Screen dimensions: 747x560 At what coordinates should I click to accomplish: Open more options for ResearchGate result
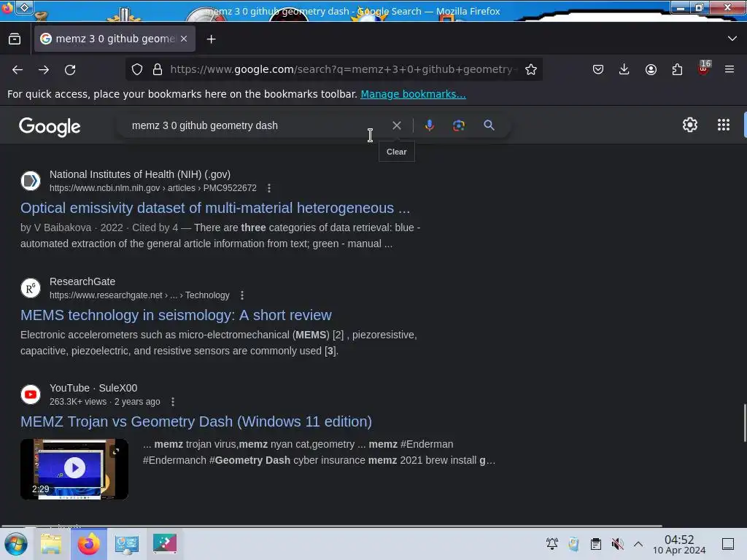[x=242, y=295]
